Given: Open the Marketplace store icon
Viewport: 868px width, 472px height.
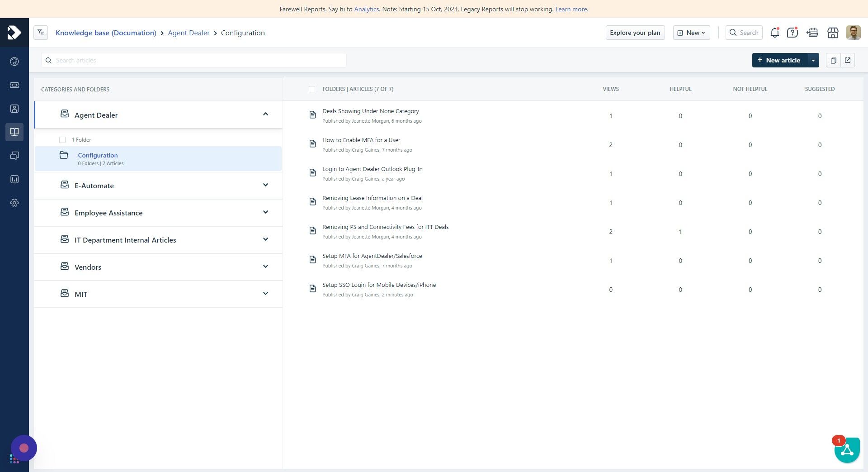Looking at the screenshot, I should [833, 33].
